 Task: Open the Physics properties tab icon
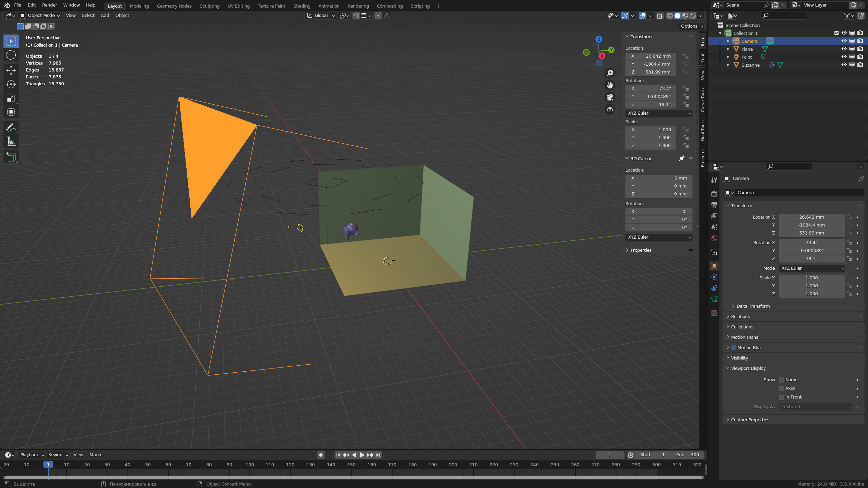(714, 277)
